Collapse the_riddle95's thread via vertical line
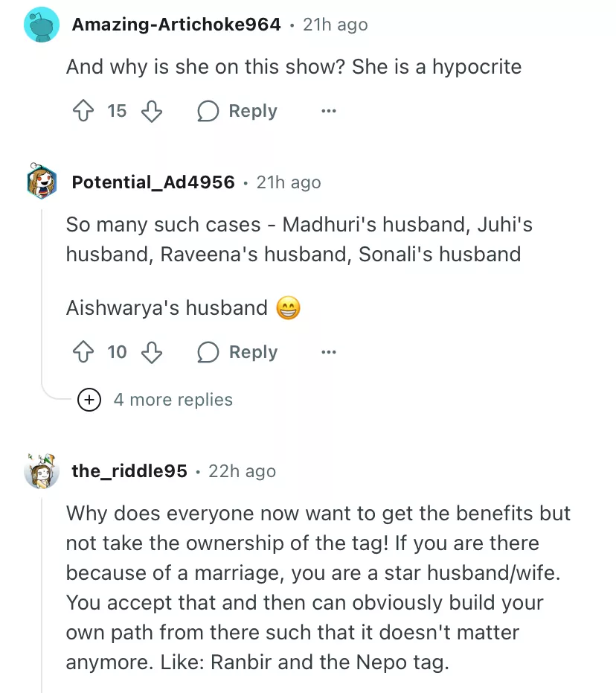 click(42, 595)
